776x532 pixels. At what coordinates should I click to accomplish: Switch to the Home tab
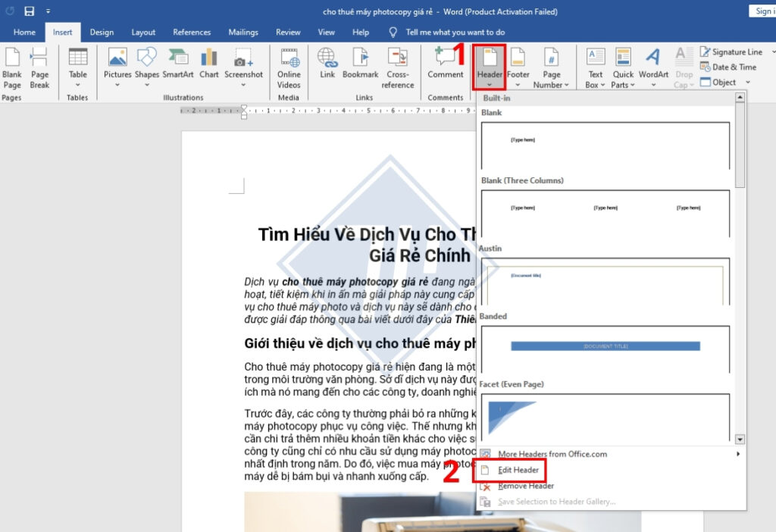point(24,32)
